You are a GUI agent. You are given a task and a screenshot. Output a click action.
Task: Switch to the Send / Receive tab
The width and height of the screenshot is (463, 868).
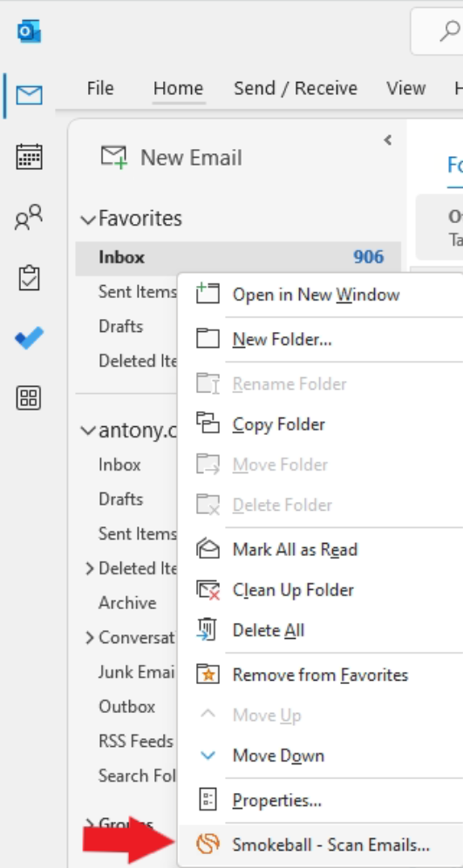[x=296, y=89]
